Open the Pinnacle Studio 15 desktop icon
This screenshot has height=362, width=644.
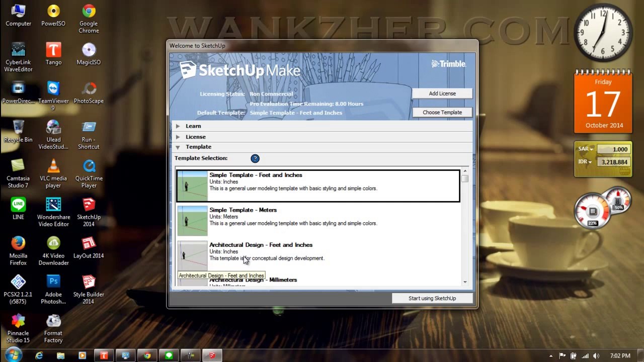point(18,329)
